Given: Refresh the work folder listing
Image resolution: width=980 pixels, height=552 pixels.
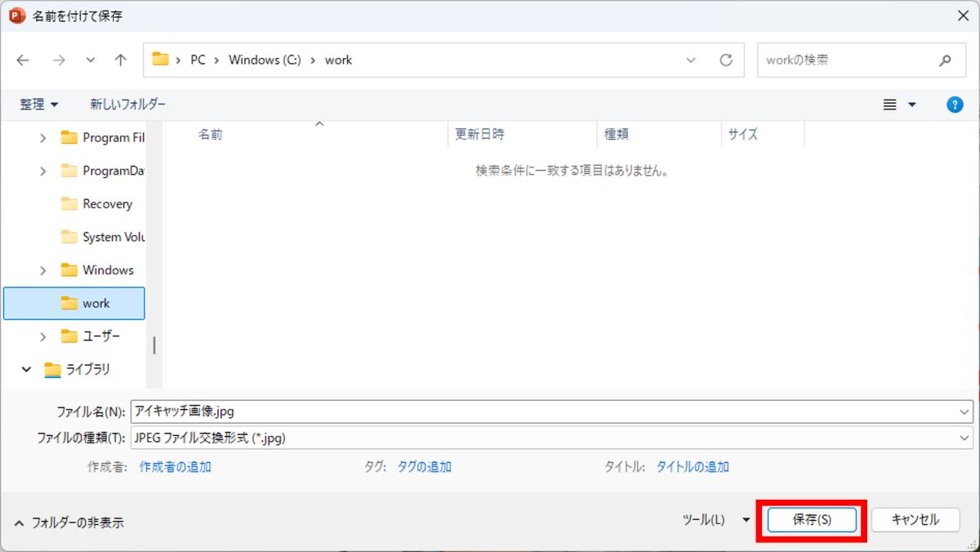Looking at the screenshot, I should point(725,60).
